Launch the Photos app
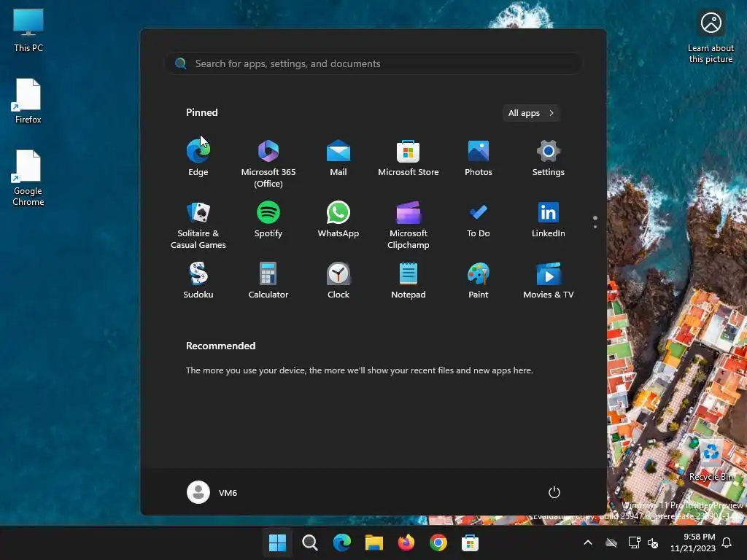This screenshot has height=560, width=747. point(479,158)
